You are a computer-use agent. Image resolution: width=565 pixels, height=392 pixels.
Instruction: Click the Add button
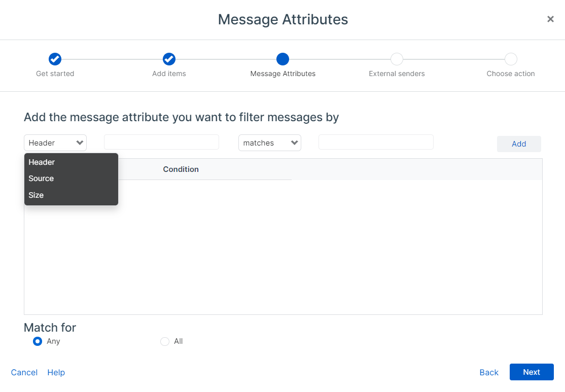click(x=519, y=144)
